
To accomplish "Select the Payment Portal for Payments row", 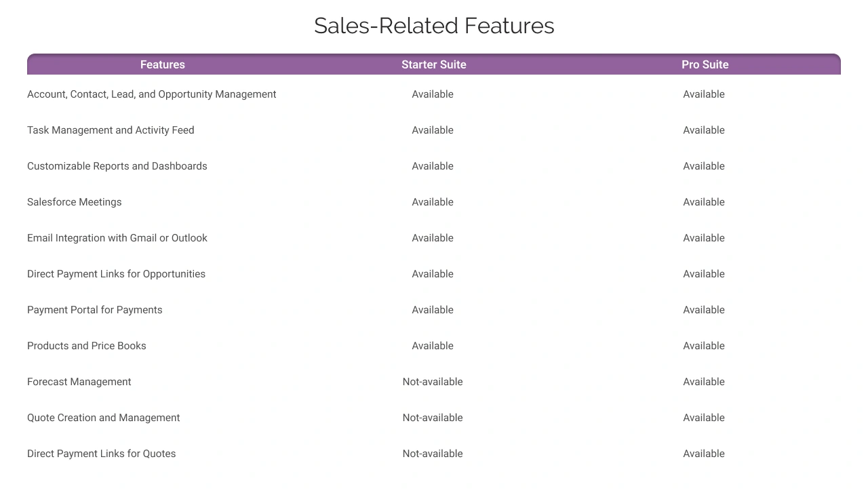I will coord(94,310).
